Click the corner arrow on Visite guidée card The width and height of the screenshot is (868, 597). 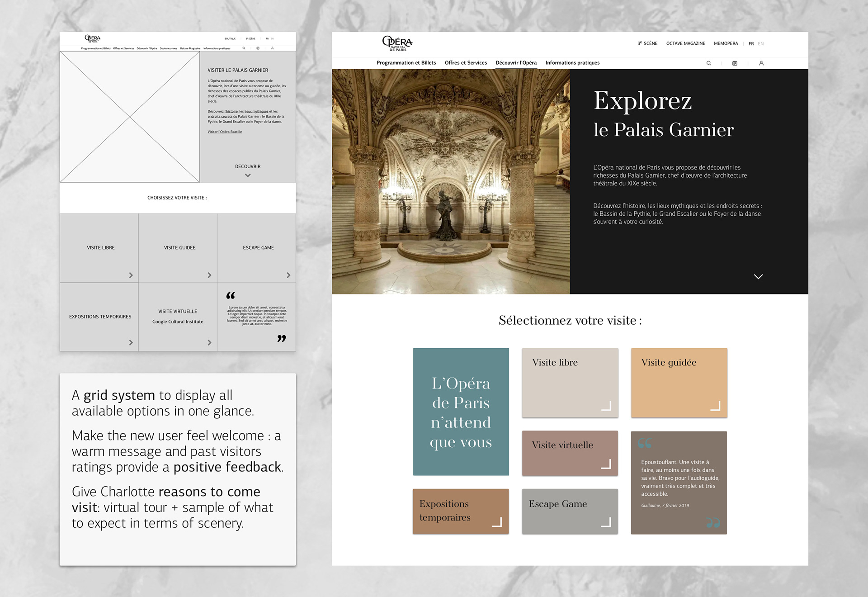click(x=715, y=406)
